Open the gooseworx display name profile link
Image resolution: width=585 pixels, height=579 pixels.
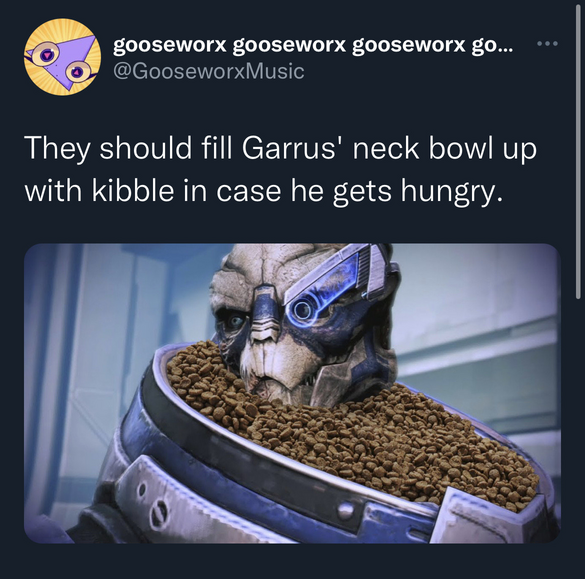313,46
